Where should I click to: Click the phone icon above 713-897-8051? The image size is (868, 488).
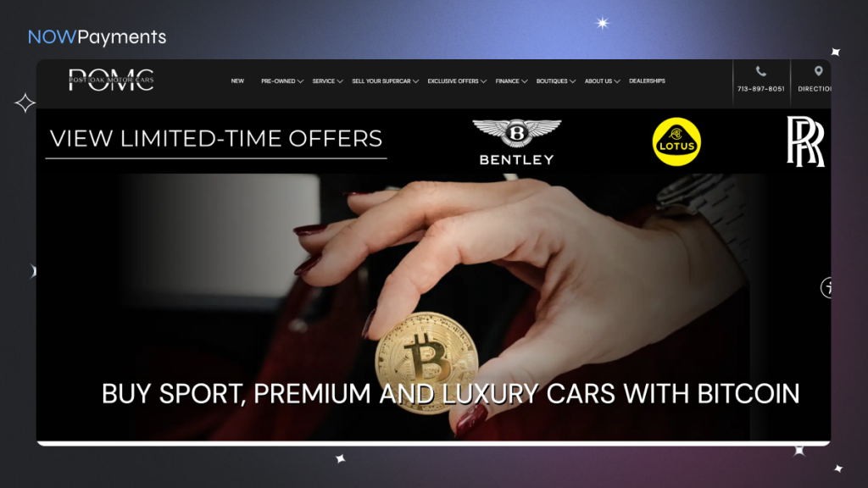[x=761, y=71]
